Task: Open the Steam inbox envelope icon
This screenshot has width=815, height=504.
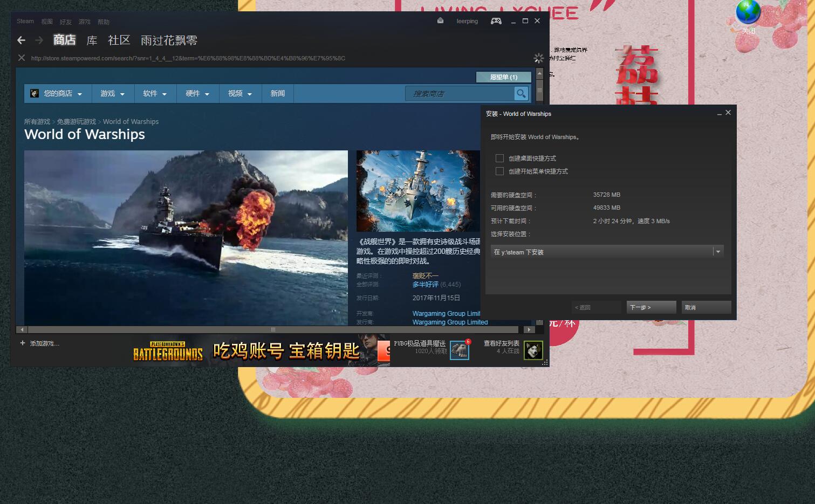Action: coord(440,21)
